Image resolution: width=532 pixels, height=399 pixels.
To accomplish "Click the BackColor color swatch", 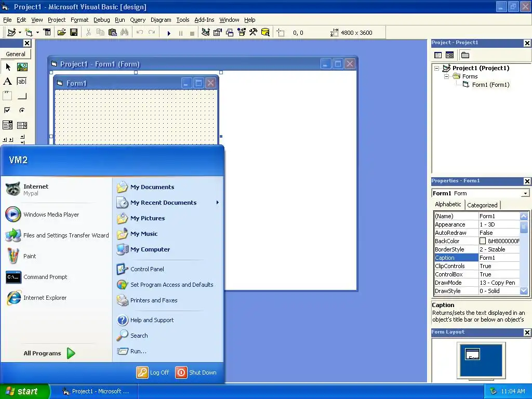I will 483,241.
